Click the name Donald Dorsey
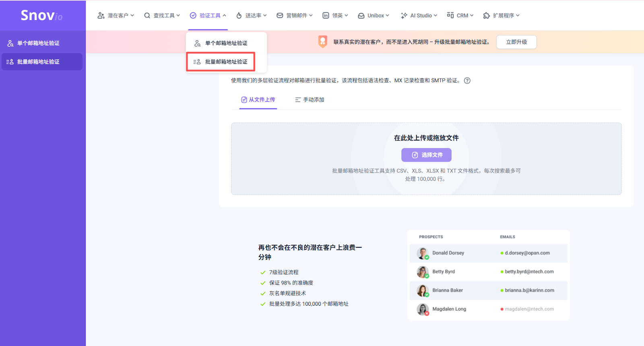644x346 pixels. tap(448, 253)
